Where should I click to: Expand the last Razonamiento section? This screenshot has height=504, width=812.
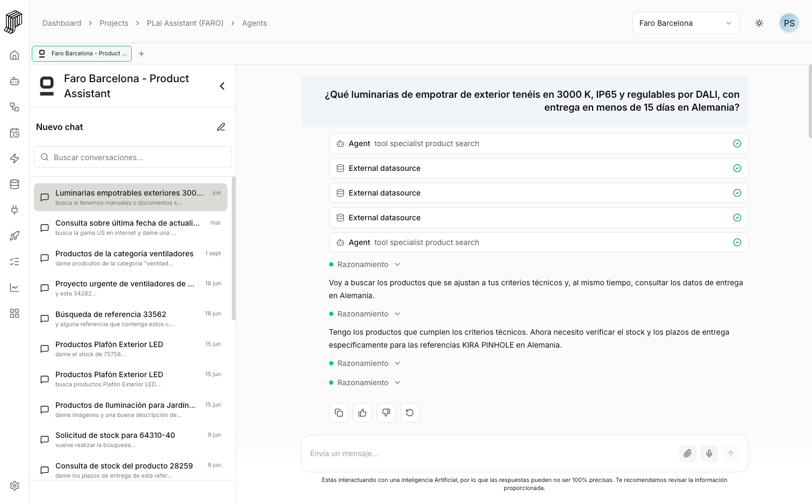click(365, 383)
